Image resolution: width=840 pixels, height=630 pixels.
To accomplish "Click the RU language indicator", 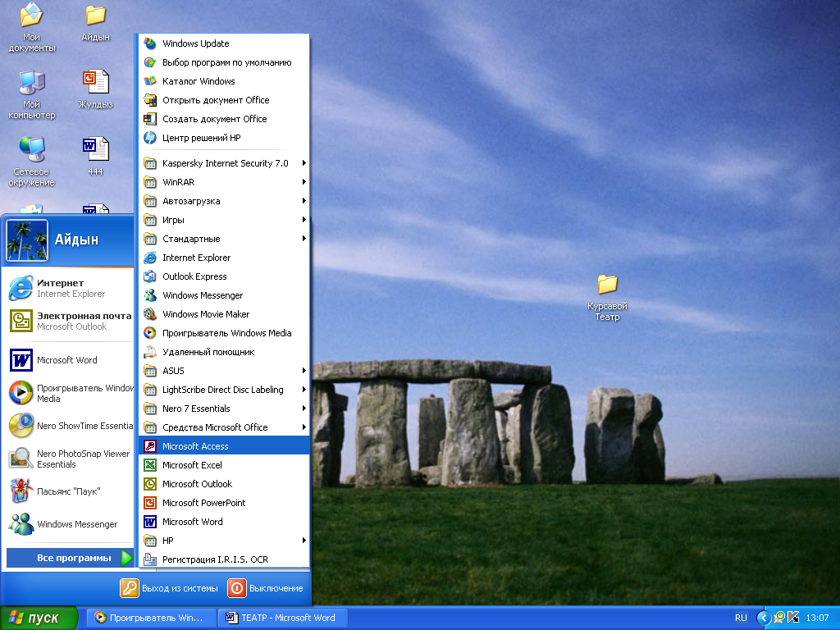I will (741, 618).
